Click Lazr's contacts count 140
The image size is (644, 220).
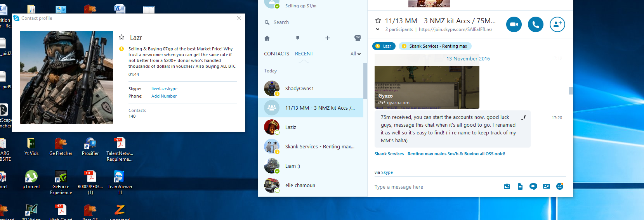[x=132, y=116]
